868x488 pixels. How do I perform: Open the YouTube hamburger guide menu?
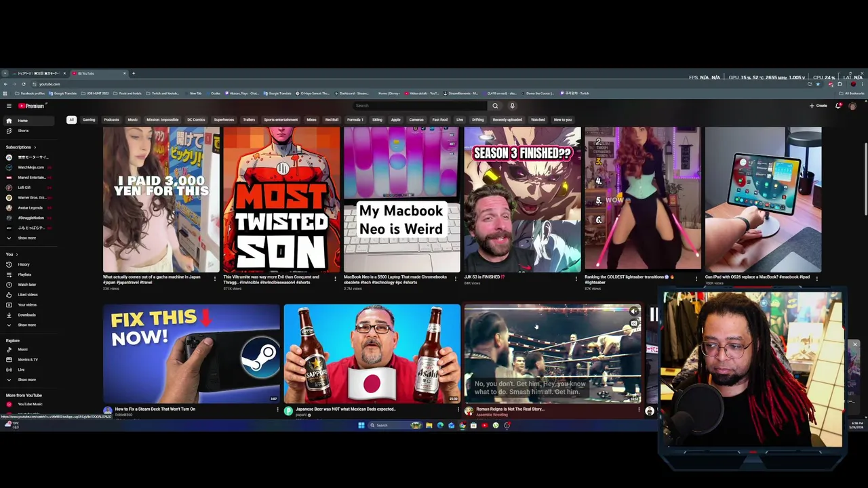coord(9,106)
